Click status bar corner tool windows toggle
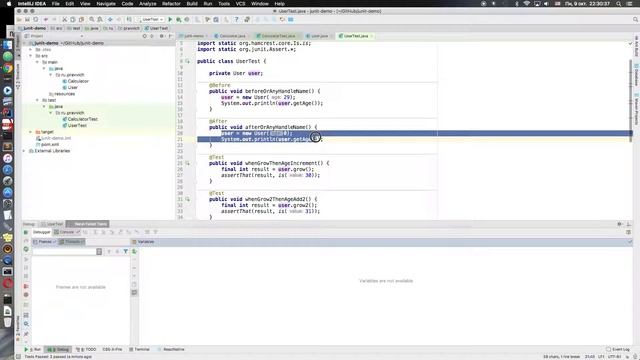The height and width of the screenshot is (360, 640). tap(18, 357)
